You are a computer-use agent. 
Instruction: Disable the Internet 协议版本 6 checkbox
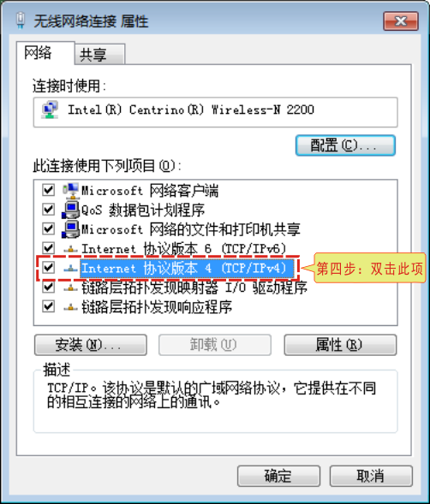pyautogui.click(x=48, y=248)
